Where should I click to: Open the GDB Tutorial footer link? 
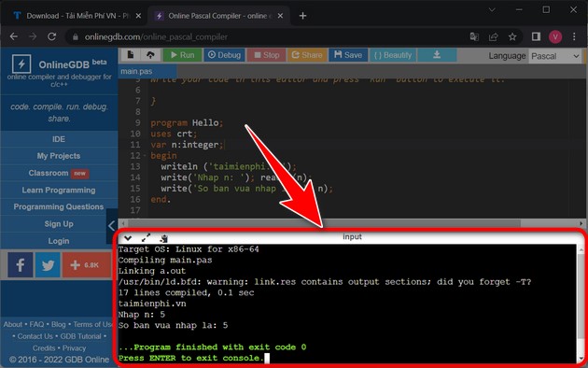(x=80, y=336)
